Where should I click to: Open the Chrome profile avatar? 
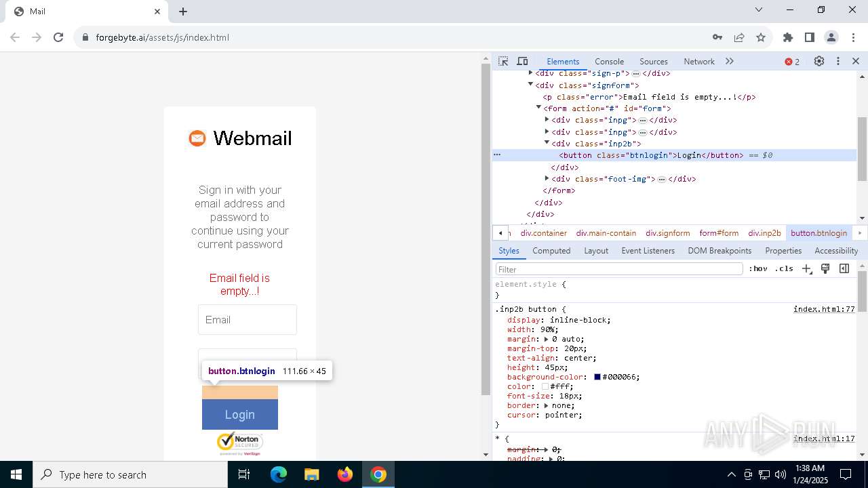pos(831,37)
